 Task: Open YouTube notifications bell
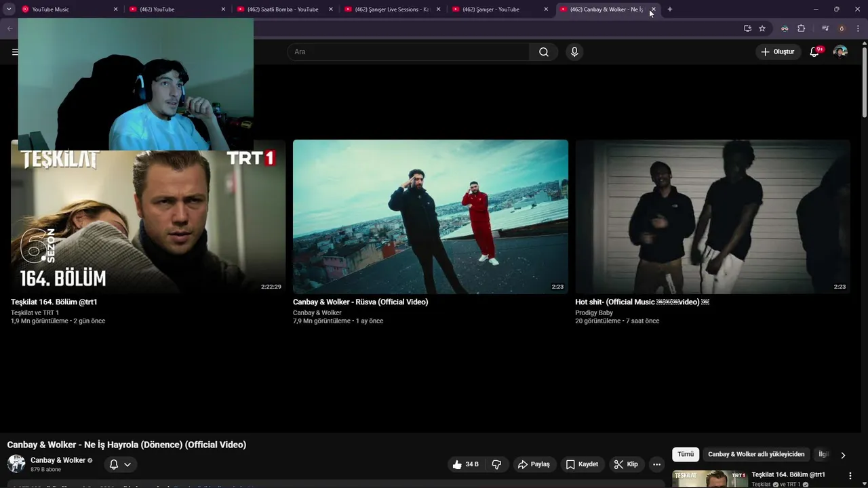click(815, 52)
